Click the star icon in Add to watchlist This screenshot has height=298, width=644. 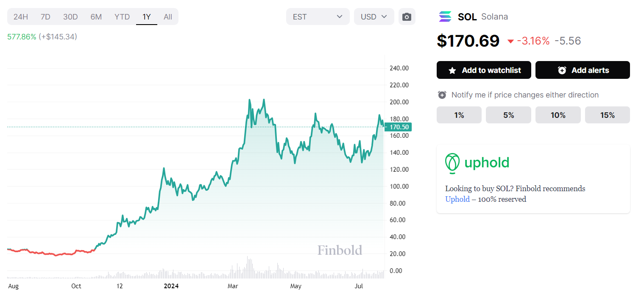[x=452, y=70]
